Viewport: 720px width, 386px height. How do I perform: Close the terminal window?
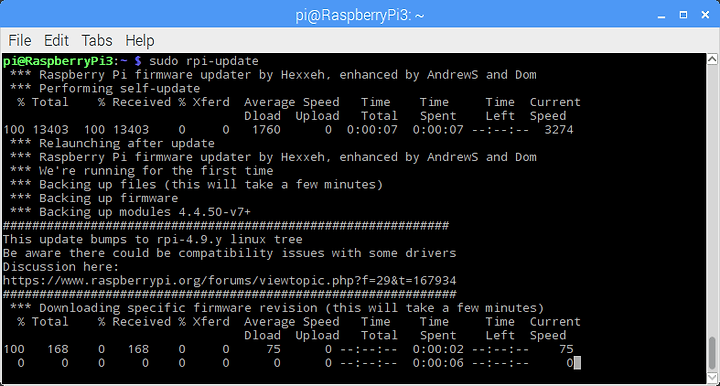click(705, 15)
